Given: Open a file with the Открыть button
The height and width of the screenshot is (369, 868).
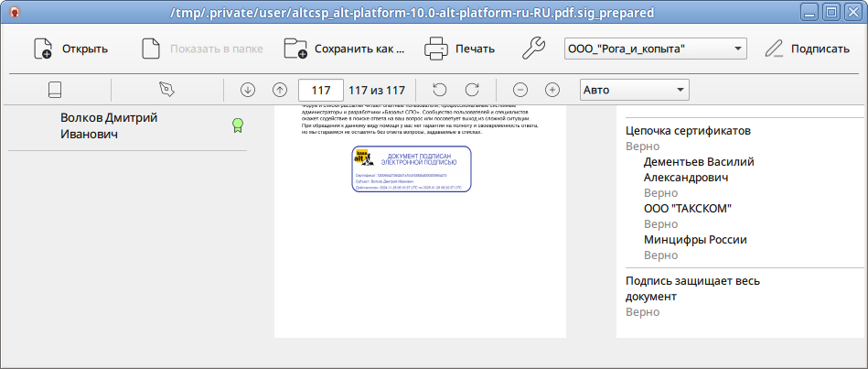Looking at the screenshot, I should pyautogui.click(x=70, y=49).
